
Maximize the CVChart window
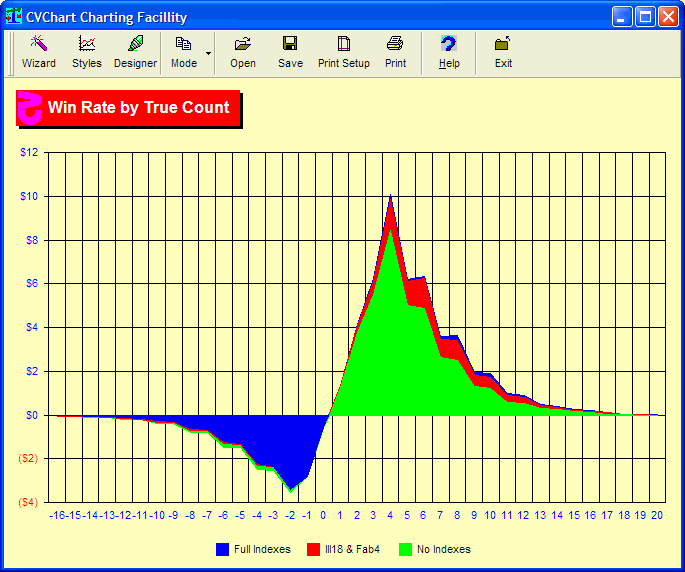click(645, 17)
